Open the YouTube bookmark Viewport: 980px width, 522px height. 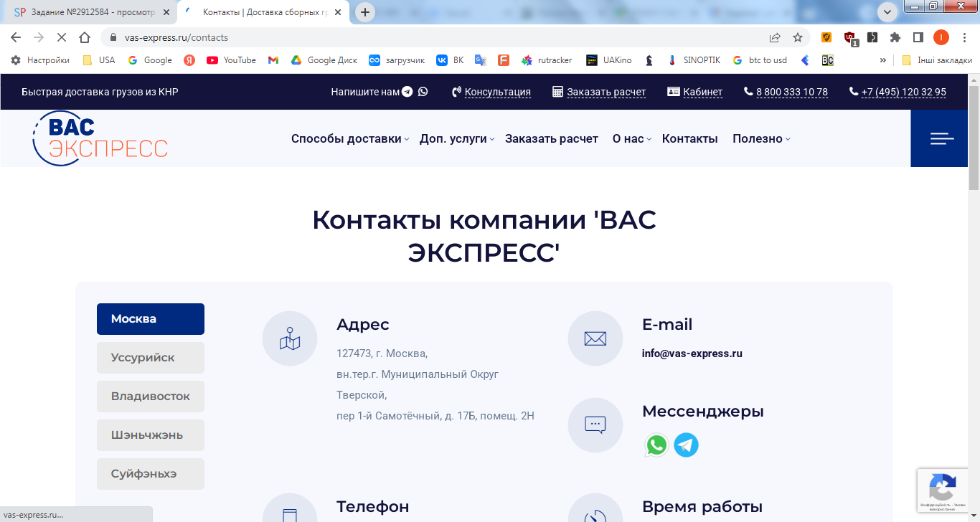point(231,60)
